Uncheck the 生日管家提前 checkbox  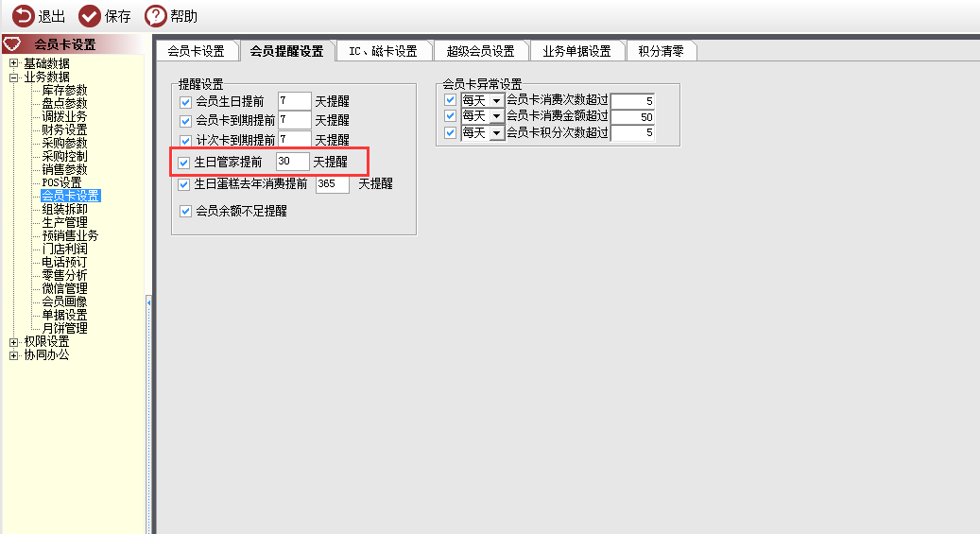tap(183, 163)
